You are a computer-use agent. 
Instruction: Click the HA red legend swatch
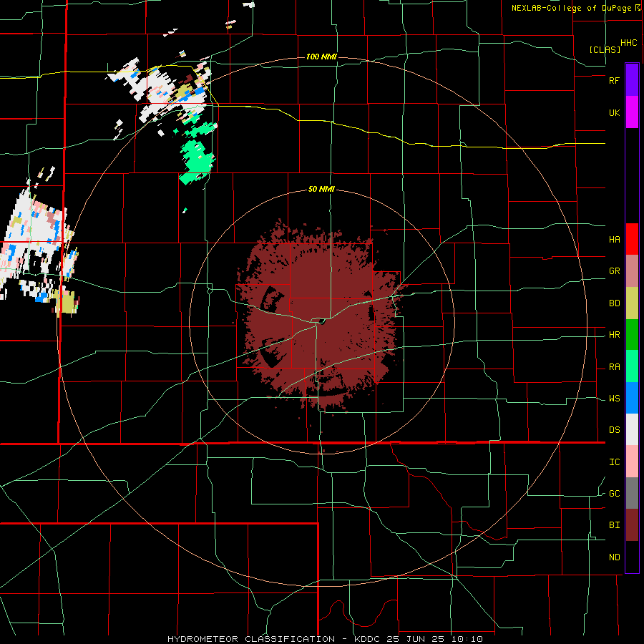[x=632, y=239]
